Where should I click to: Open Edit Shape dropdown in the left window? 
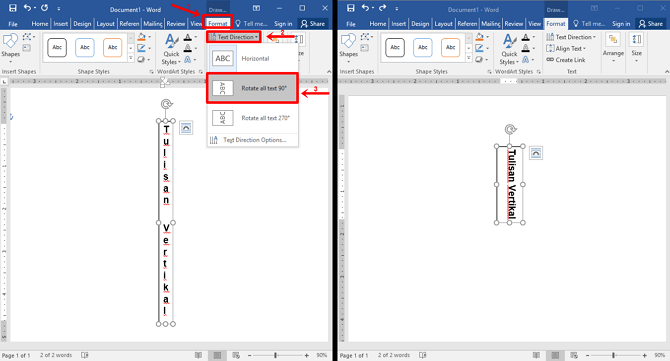(29, 37)
